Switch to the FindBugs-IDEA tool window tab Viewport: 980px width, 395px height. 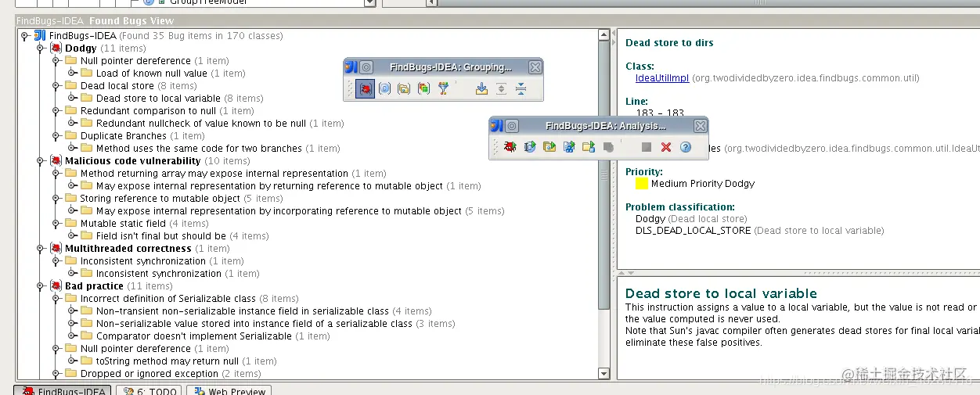(x=63, y=391)
